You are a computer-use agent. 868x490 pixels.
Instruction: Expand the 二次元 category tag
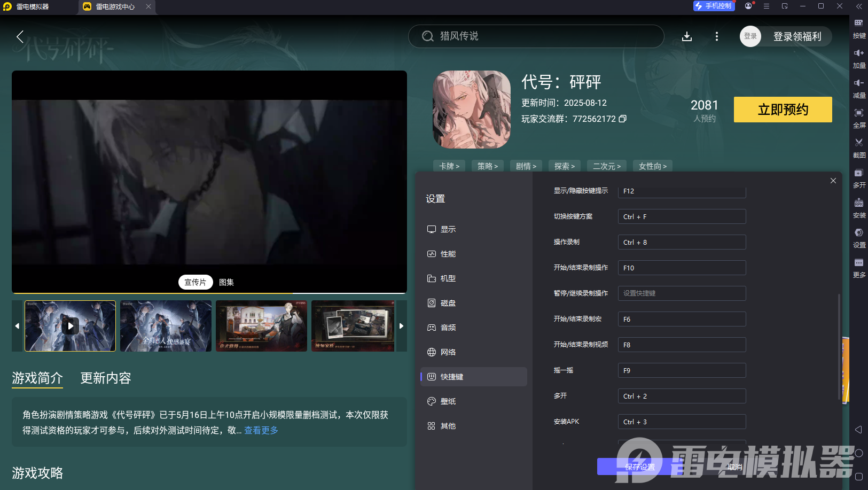(x=607, y=166)
